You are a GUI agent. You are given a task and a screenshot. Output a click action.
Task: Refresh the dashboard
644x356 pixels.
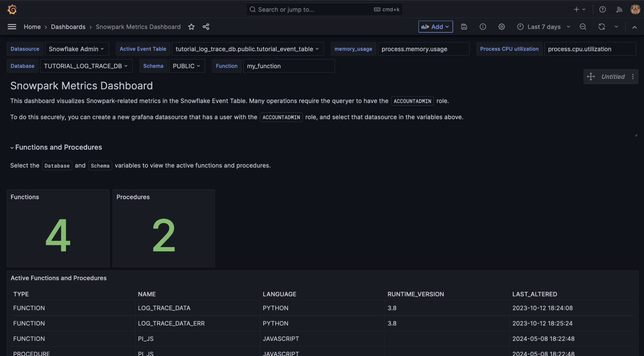point(601,27)
